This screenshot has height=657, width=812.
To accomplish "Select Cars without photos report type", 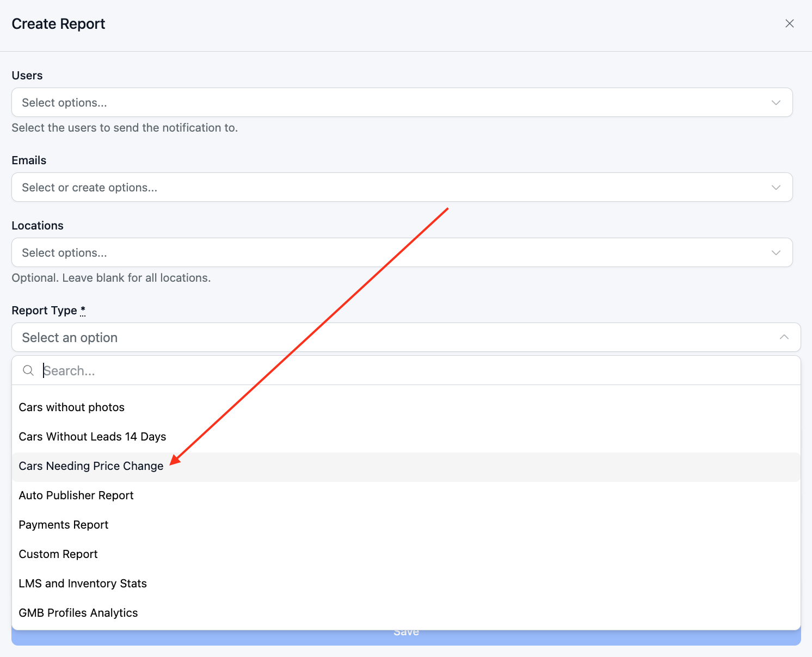I will [x=406, y=407].
